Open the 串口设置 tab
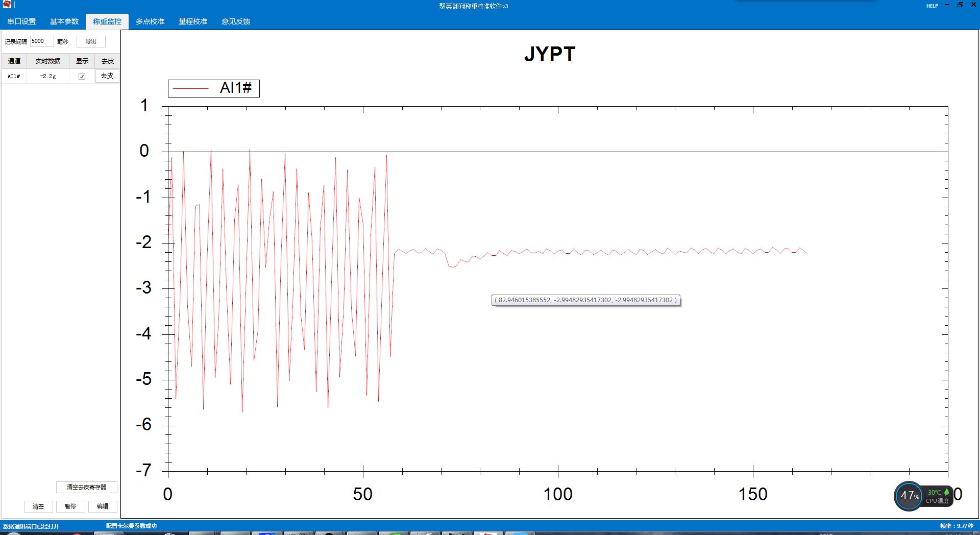Viewport: 980px width, 535px height. coord(21,21)
